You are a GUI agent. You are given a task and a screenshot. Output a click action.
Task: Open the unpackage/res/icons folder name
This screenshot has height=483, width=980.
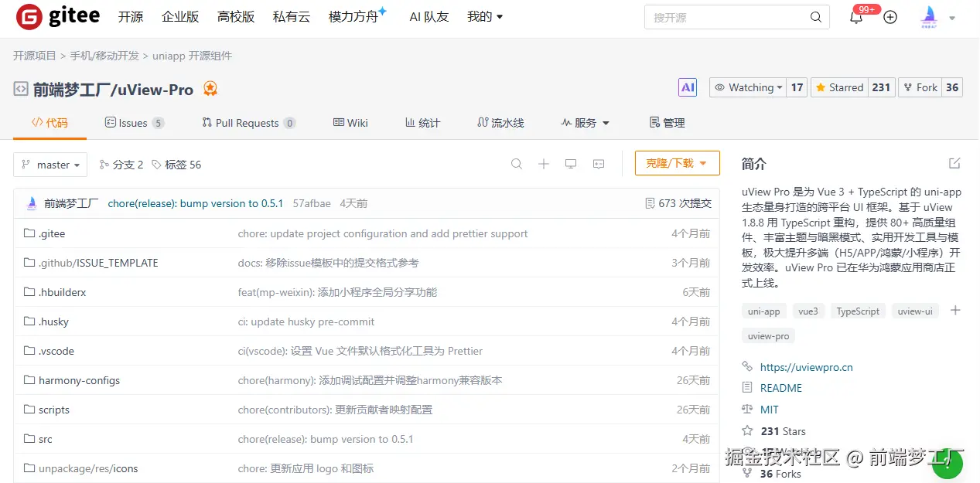pos(88,468)
